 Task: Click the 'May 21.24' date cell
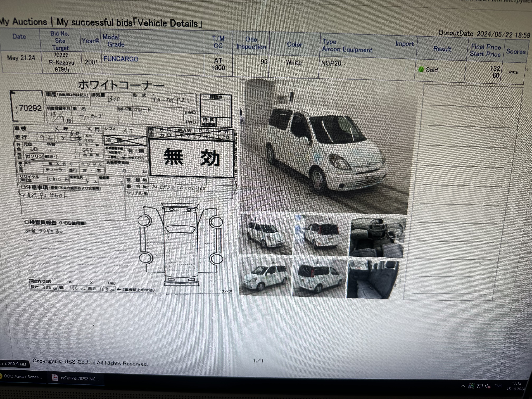click(x=21, y=58)
